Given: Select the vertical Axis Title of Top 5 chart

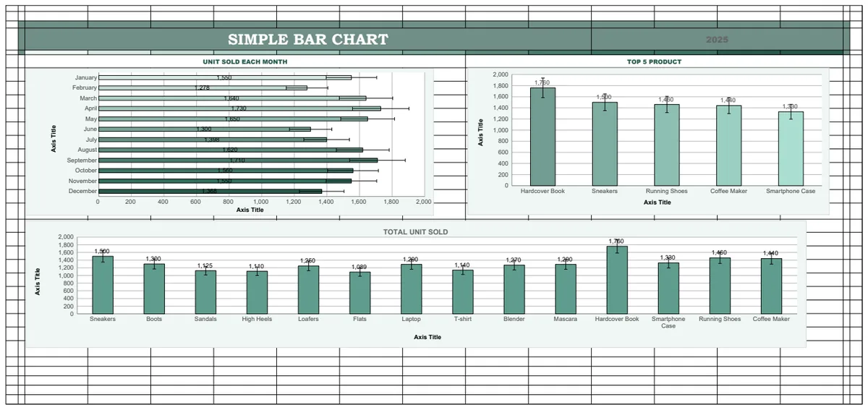Looking at the screenshot, I should 480,132.
